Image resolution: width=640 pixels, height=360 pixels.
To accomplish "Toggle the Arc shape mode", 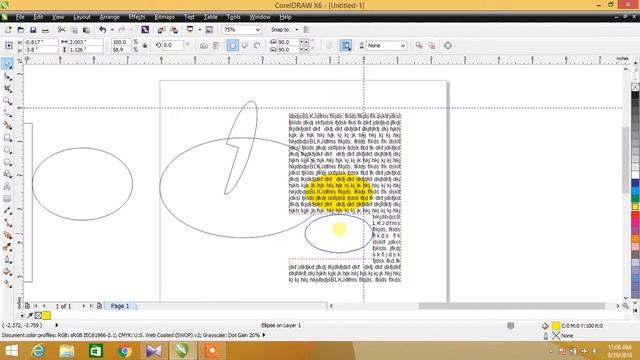I will coord(257,46).
